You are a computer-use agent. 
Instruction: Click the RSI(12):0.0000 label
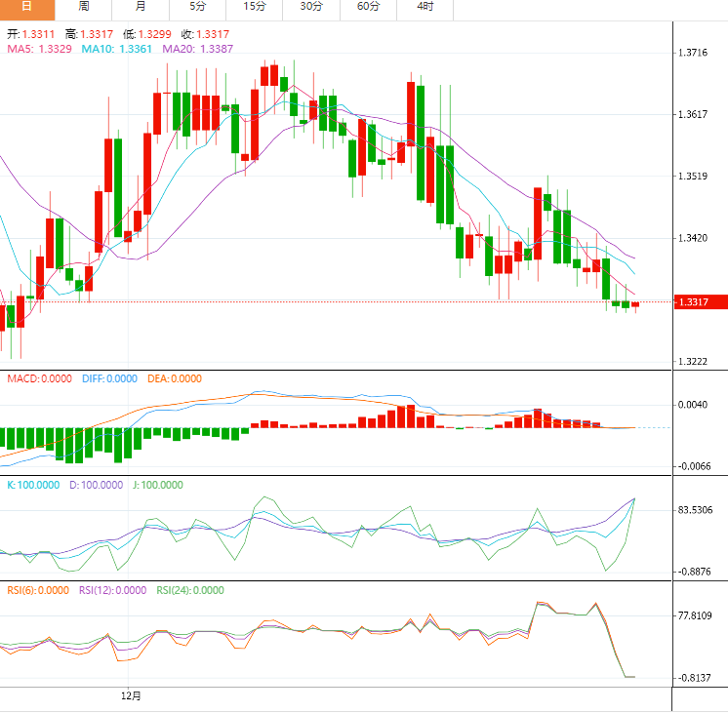coord(113,590)
